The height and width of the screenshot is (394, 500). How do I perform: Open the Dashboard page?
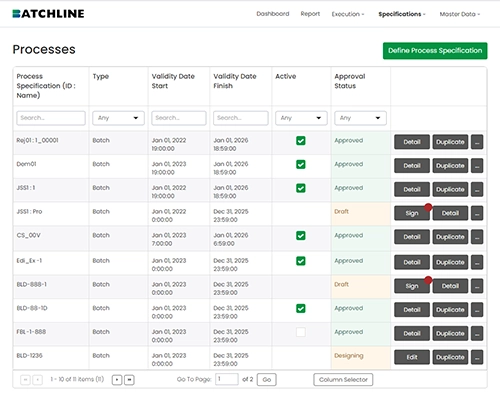[x=273, y=14]
